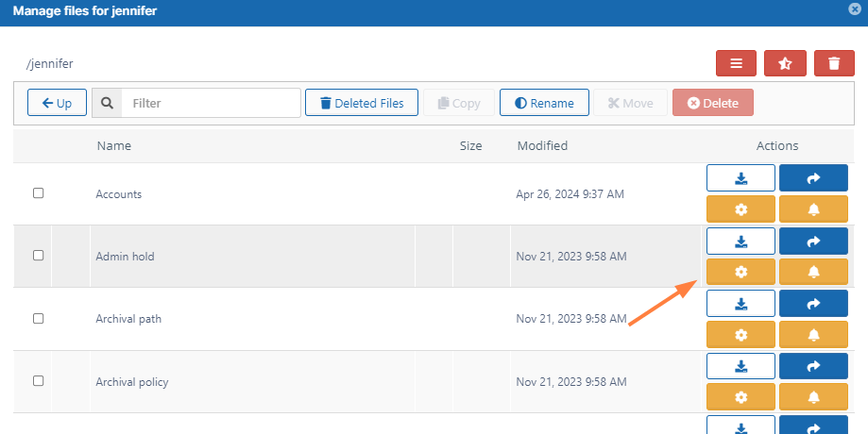Screen dimensions: 868x434
Task: Tick the Accounts checkbox
Action: point(39,193)
